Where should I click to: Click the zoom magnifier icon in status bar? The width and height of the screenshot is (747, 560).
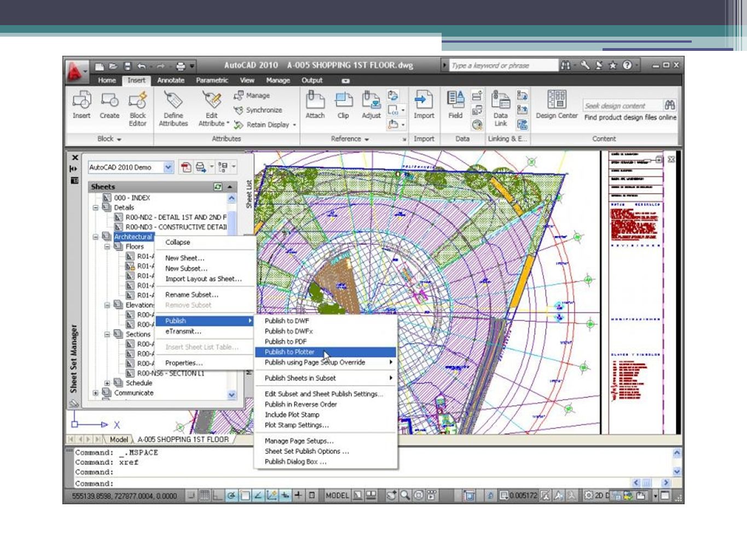pyautogui.click(x=405, y=495)
